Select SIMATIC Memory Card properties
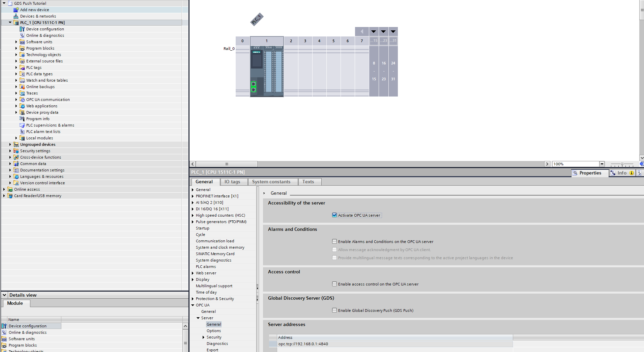 (215, 254)
